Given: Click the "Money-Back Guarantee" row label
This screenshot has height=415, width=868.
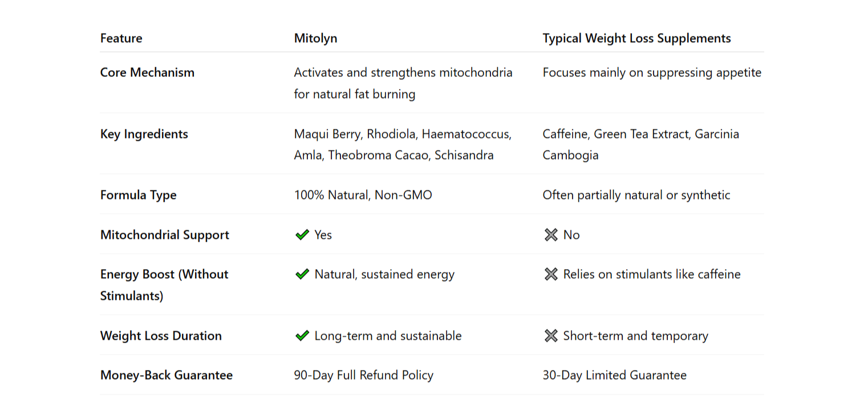Looking at the screenshot, I should pyautogui.click(x=166, y=375).
